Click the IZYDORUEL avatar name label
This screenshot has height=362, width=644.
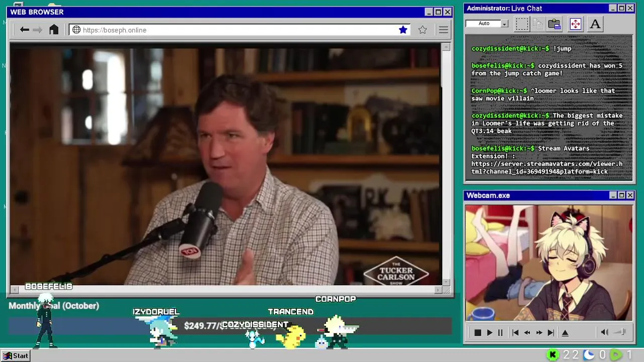[156, 312]
